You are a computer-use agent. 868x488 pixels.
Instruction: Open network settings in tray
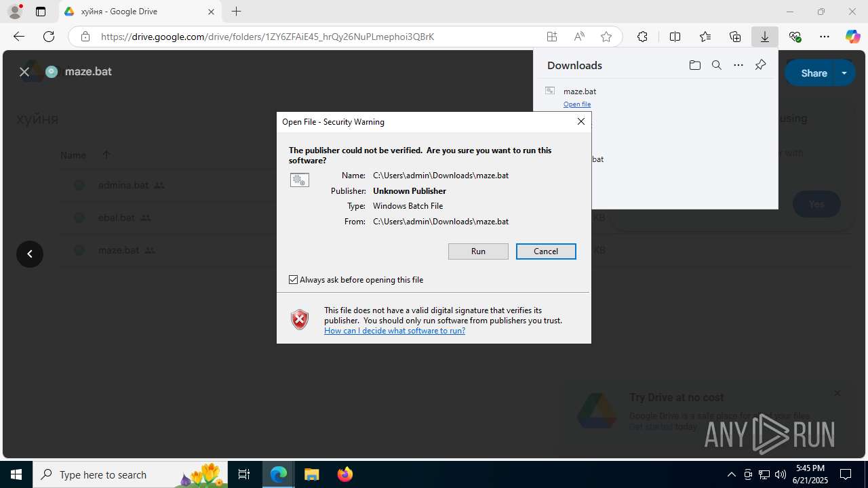coord(764,474)
